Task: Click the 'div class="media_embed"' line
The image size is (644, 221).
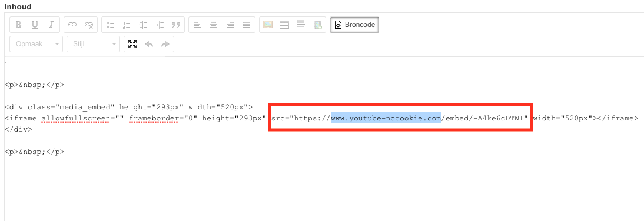Action: pos(128,108)
